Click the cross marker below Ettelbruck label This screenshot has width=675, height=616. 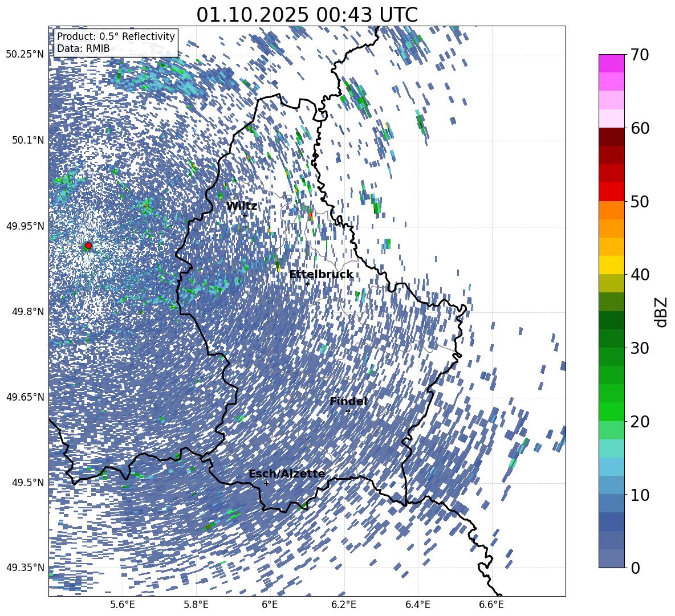pos(307,283)
